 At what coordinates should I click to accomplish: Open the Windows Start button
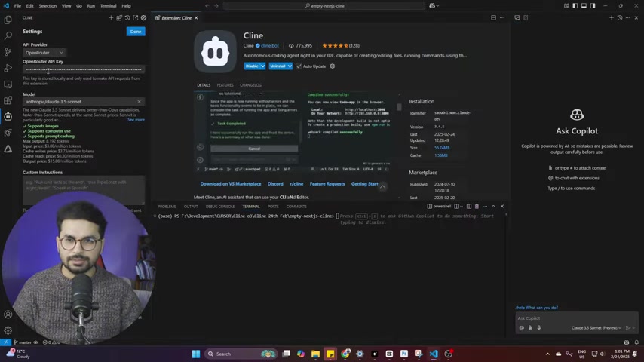click(196, 354)
